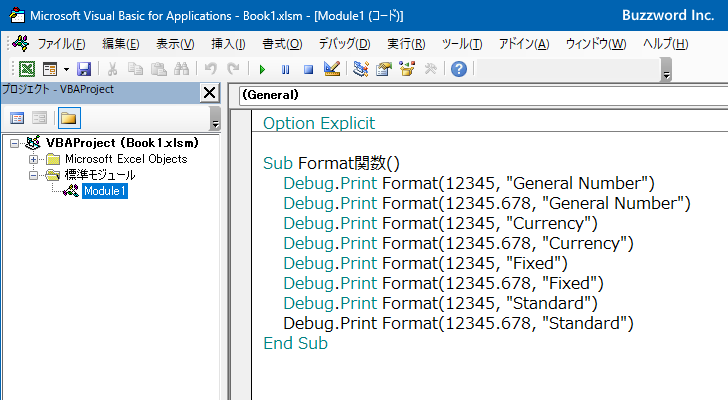Screen dimensions: 728x400
Task: Open the ウィンドウ(W) menu
Action: (x=596, y=44)
